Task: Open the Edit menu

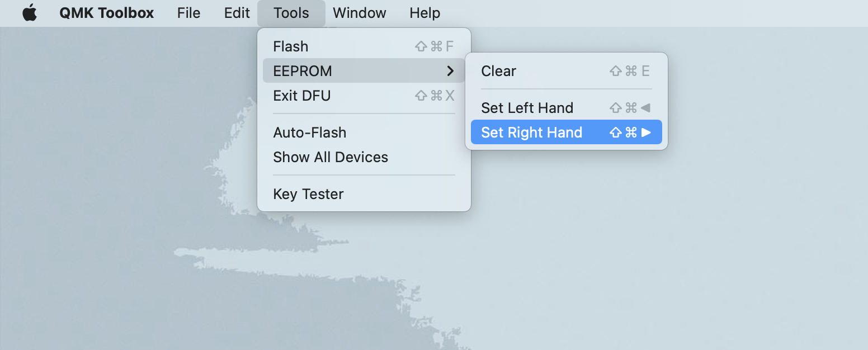Action: coord(237,13)
